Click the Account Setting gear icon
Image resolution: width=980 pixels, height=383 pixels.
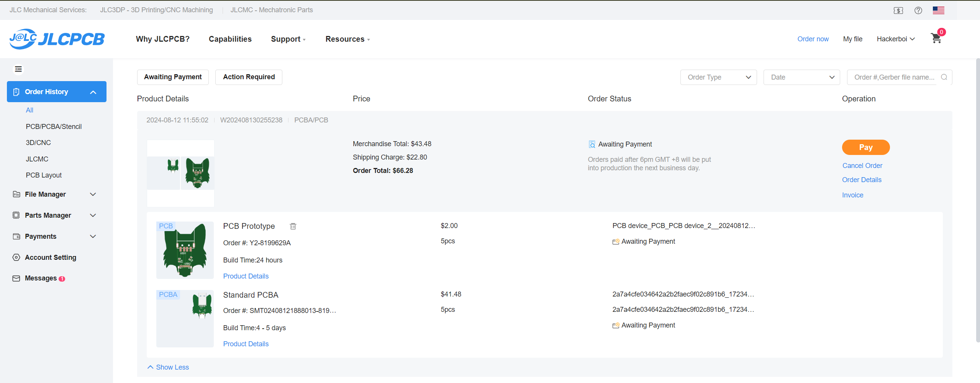pyautogui.click(x=16, y=258)
